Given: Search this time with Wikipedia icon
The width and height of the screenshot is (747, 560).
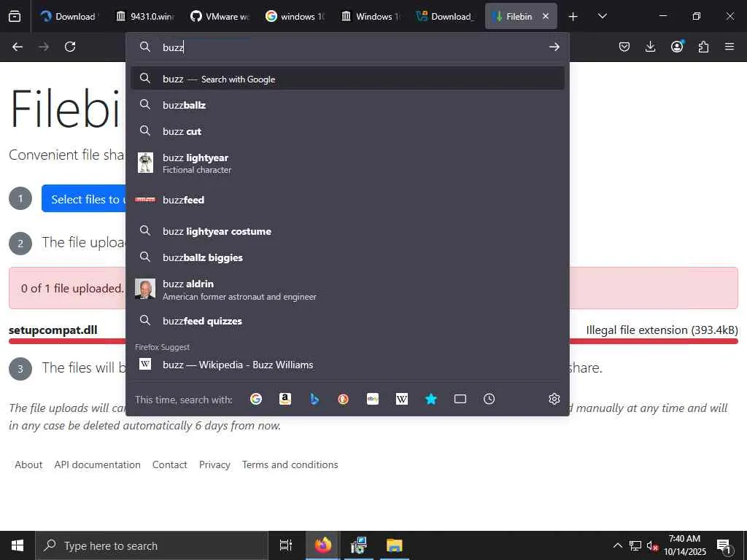Looking at the screenshot, I should click(402, 399).
